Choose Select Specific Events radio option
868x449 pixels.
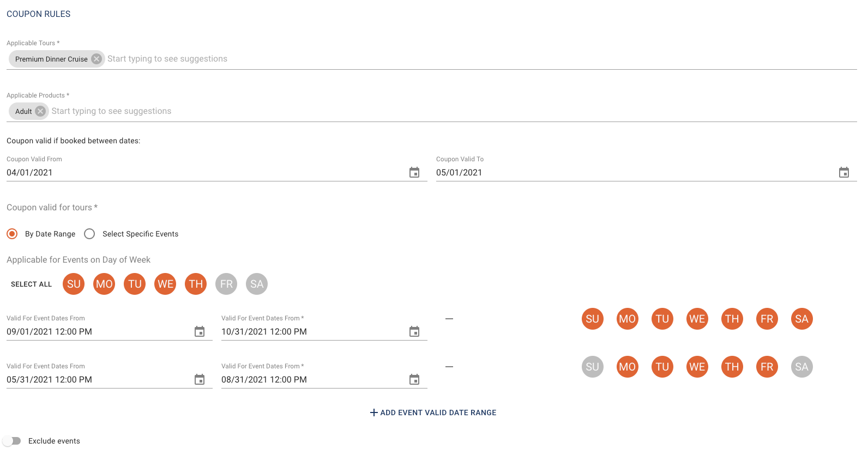[89, 234]
